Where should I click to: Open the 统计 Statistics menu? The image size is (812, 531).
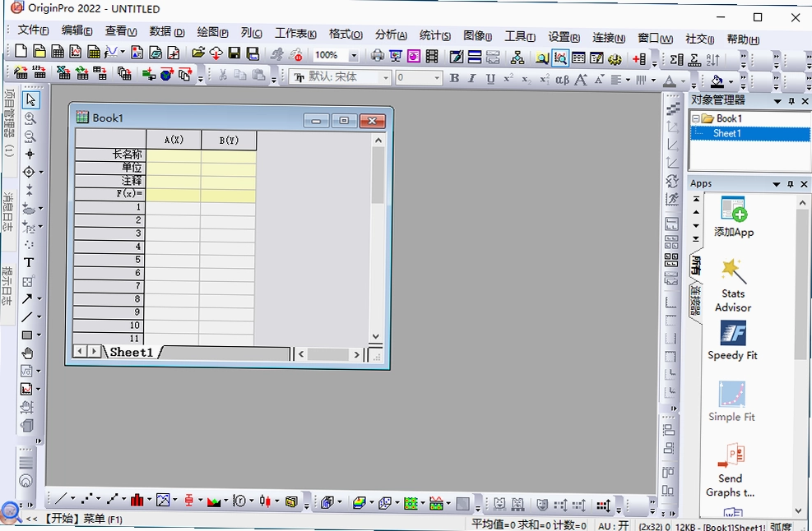(x=434, y=35)
